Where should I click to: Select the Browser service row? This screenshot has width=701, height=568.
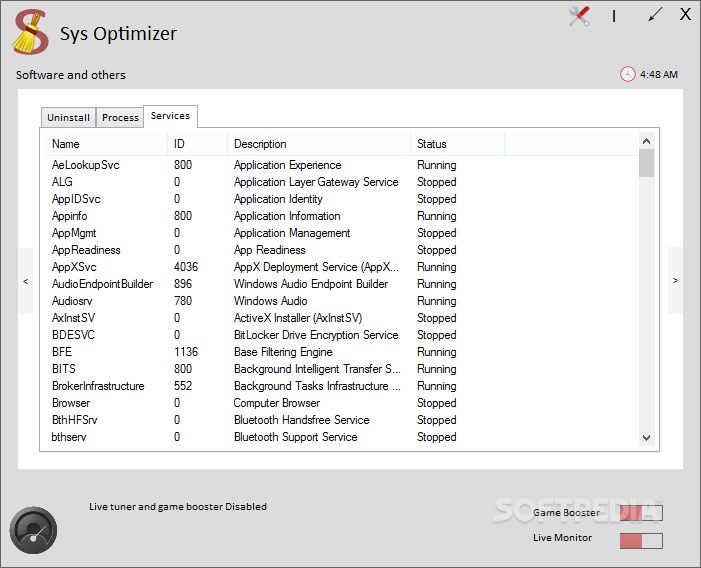342,403
